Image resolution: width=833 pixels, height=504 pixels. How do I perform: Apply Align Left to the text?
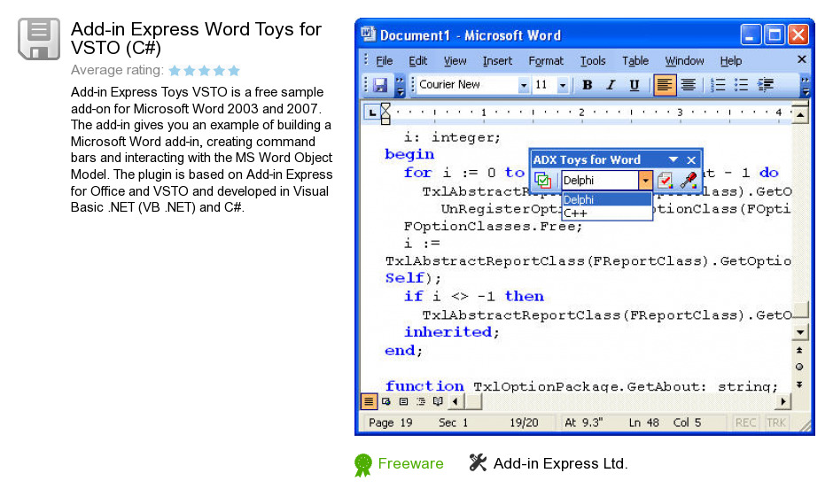pos(664,85)
